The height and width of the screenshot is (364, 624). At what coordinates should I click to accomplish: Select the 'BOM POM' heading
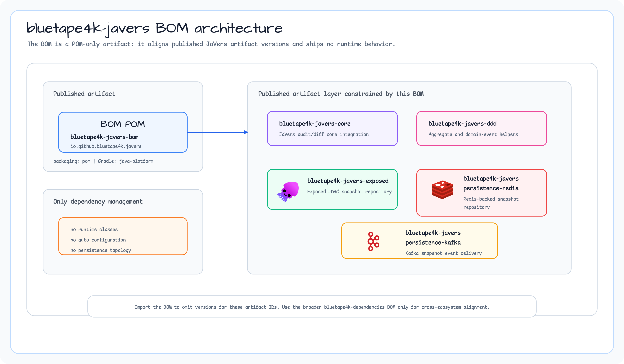point(123,124)
